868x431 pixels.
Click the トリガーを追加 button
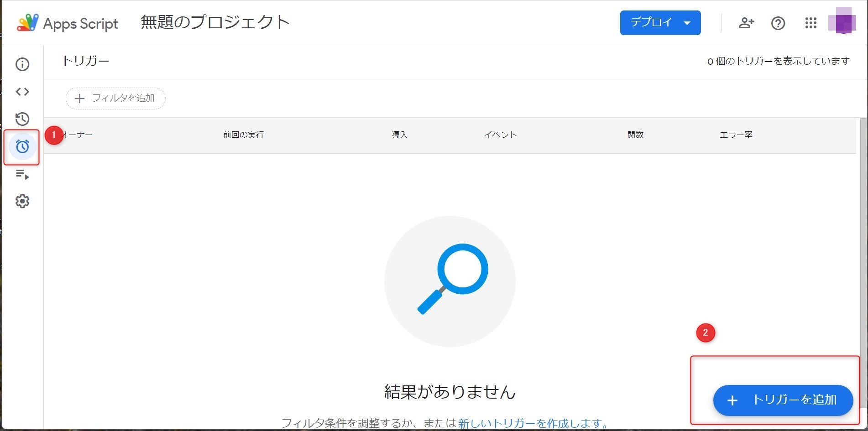click(x=783, y=400)
